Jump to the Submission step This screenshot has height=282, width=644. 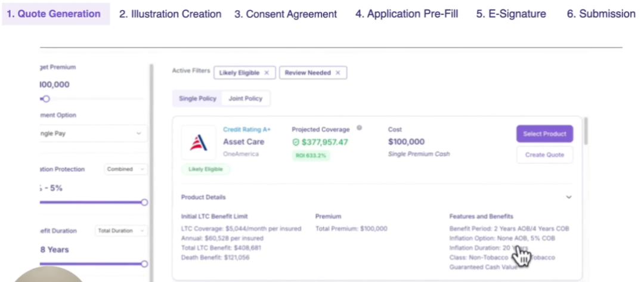pos(600,14)
